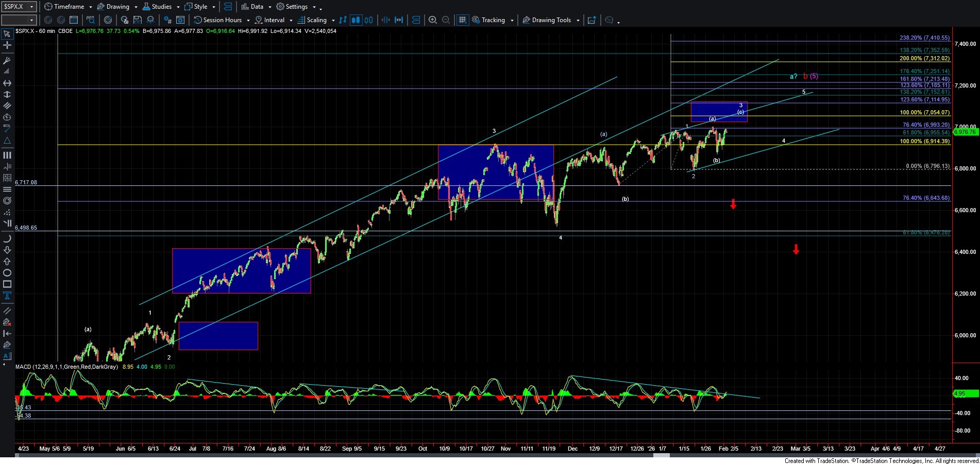Image resolution: width=980 pixels, height=464 pixels.
Task: Click the green 6,976.76 price label
Action: 965,132
